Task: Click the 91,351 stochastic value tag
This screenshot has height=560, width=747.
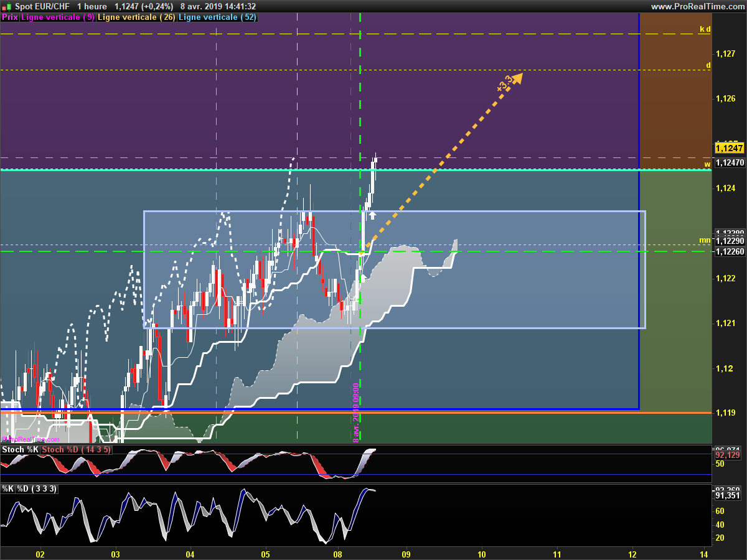Action: pyautogui.click(x=727, y=496)
